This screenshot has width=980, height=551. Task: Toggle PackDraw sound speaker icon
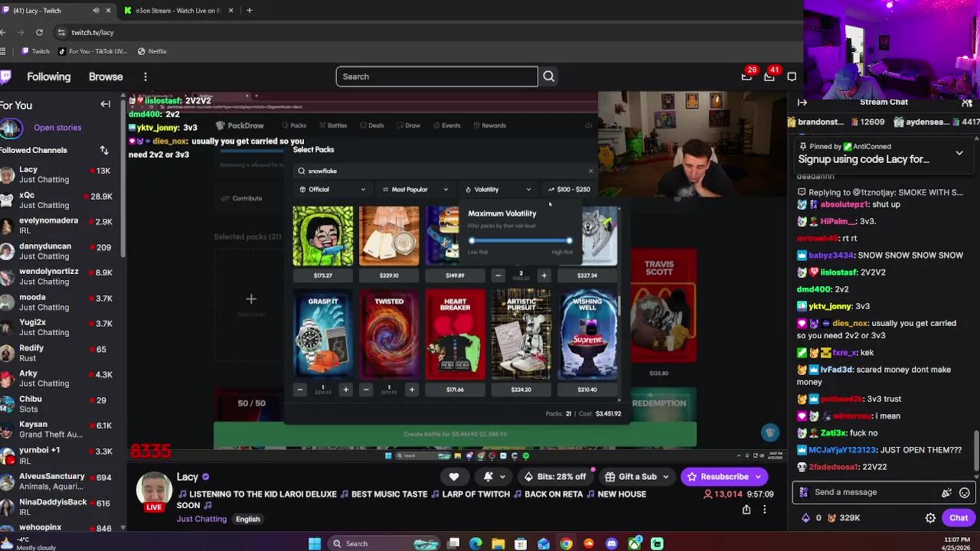(589, 126)
